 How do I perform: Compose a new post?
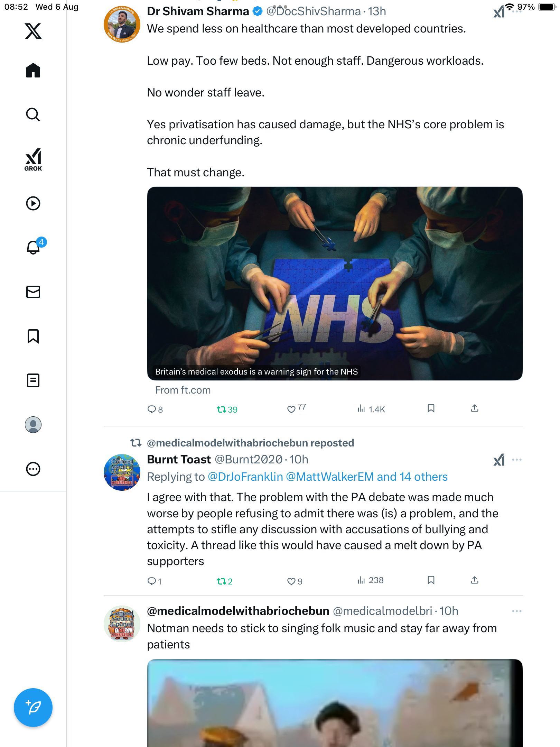(x=33, y=708)
